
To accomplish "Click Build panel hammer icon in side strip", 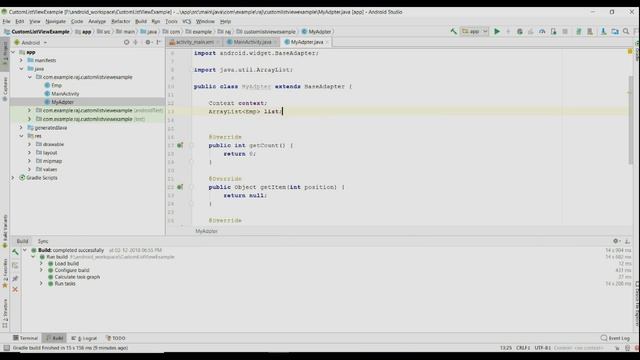I will (x=15, y=252).
